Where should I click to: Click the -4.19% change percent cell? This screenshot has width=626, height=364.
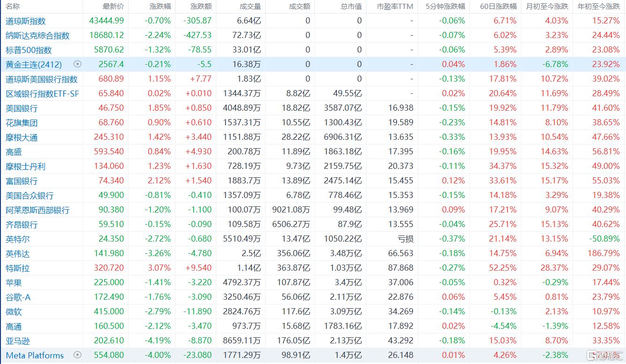tap(158, 341)
